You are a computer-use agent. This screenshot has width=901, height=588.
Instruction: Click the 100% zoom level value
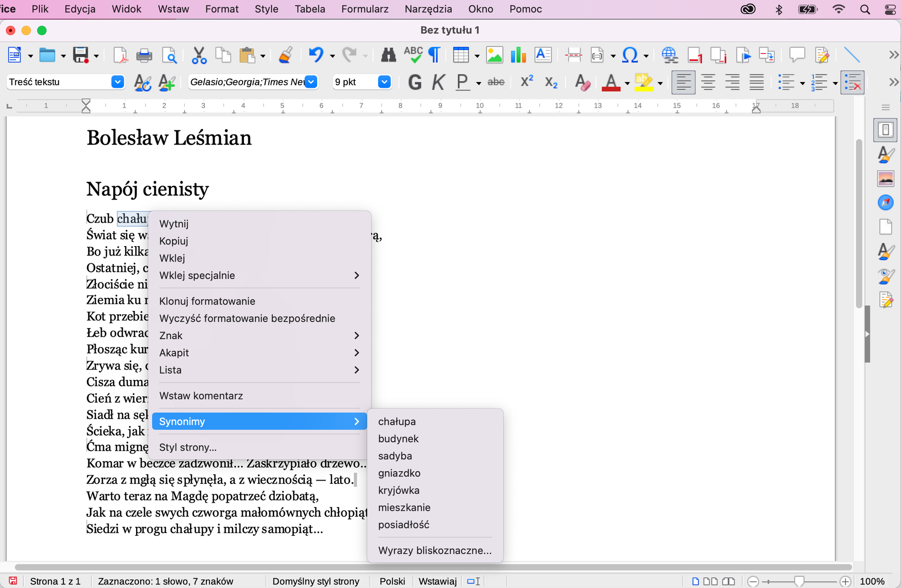872,581
